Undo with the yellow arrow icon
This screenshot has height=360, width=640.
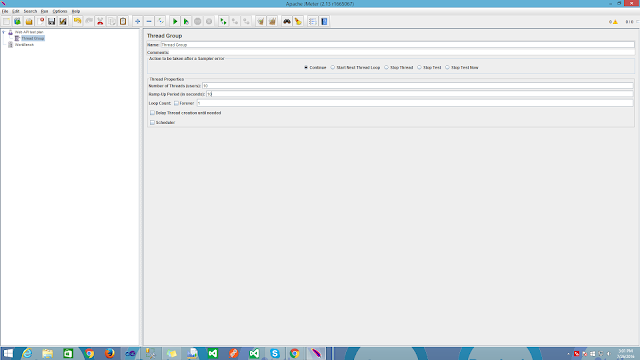(x=77, y=21)
